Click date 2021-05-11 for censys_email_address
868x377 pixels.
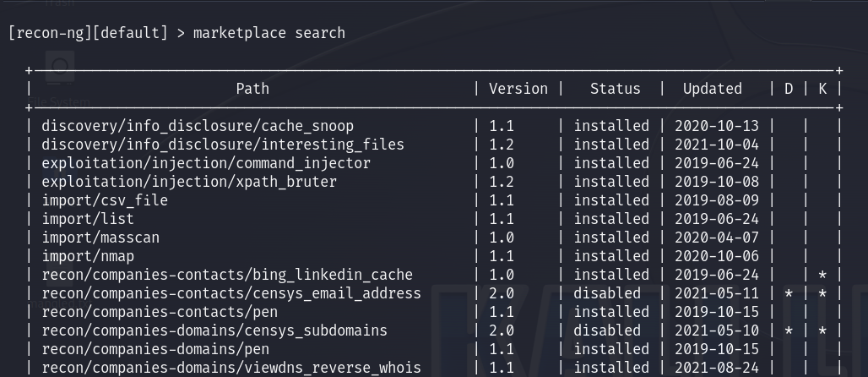tap(716, 293)
